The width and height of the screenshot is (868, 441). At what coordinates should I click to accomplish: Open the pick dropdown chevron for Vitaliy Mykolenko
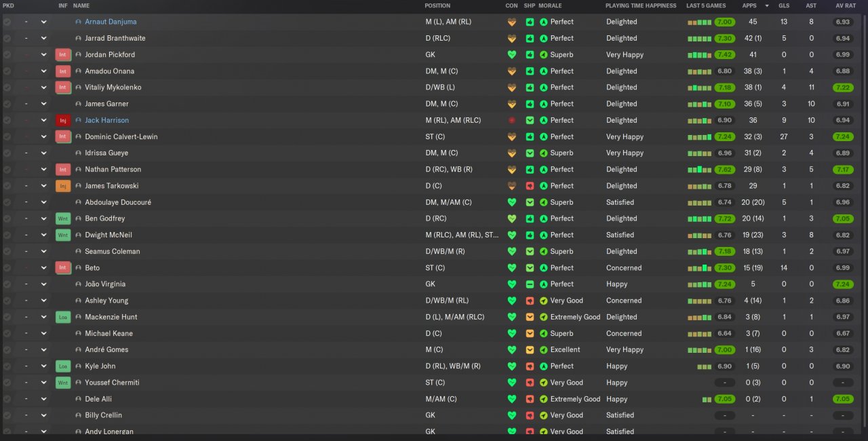43,88
